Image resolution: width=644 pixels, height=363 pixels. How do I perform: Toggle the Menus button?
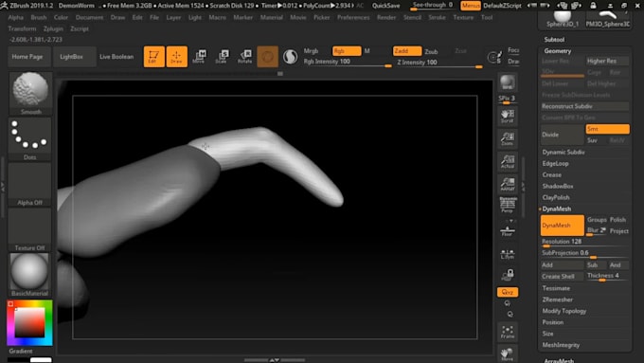(x=471, y=6)
